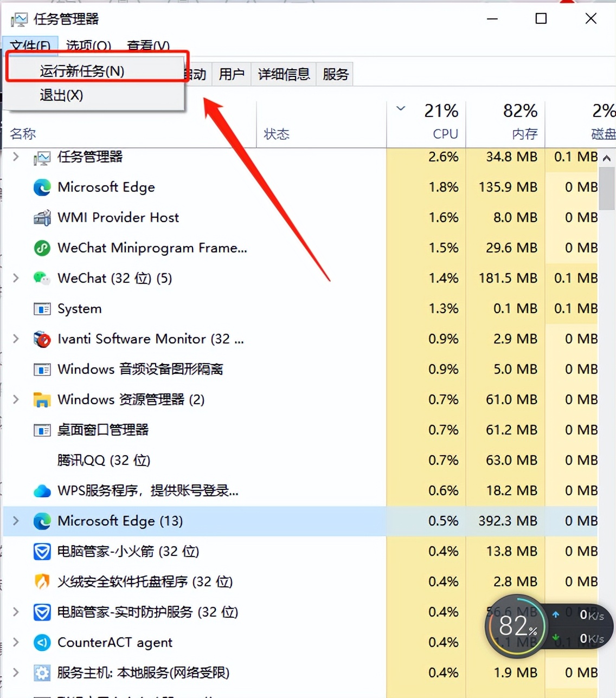The height and width of the screenshot is (698, 616).
Task: Click the 任务管理器 process icon
Action: [42, 157]
